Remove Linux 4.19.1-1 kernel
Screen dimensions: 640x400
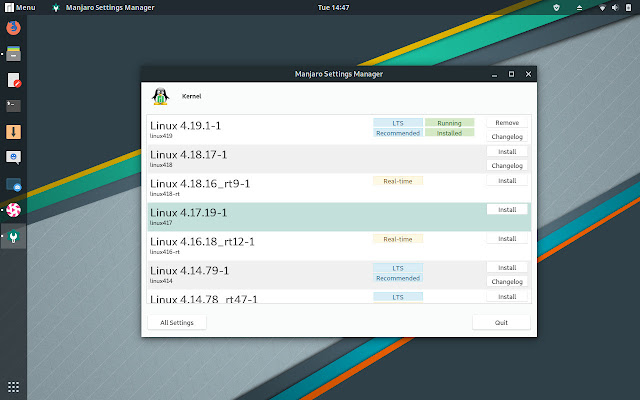tap(507, 122)
